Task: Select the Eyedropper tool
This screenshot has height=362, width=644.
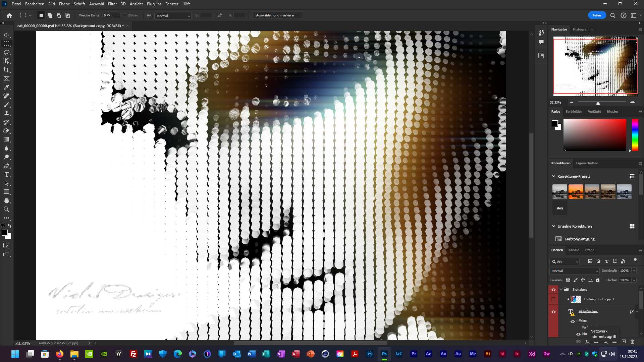Action: (x=6, y=87)
